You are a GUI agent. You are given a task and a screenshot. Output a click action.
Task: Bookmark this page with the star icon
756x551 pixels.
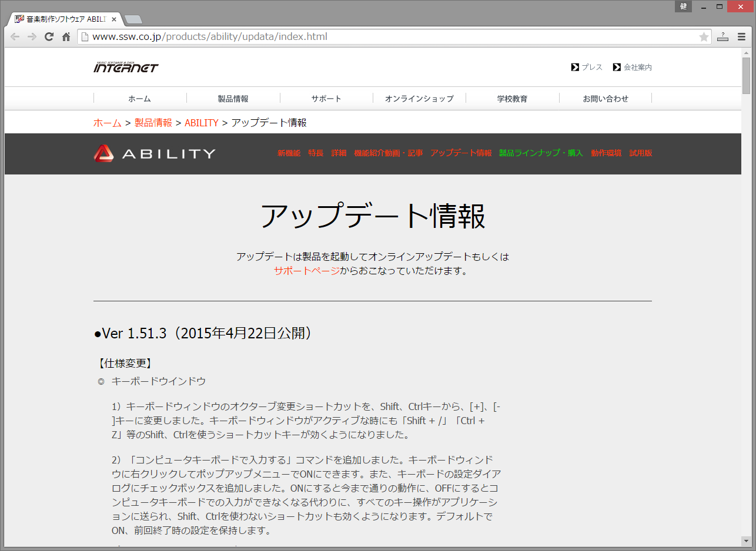click(703, 37)
